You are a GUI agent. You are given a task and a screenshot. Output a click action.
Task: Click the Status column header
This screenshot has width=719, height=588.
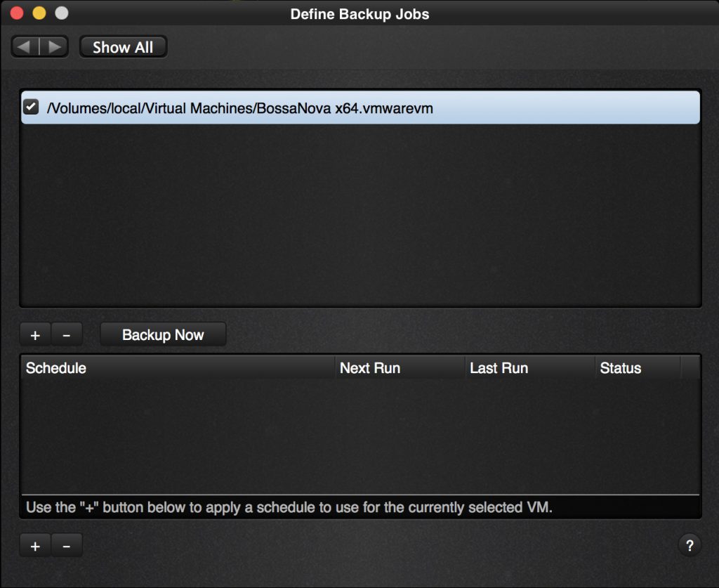tap(621, 367)
